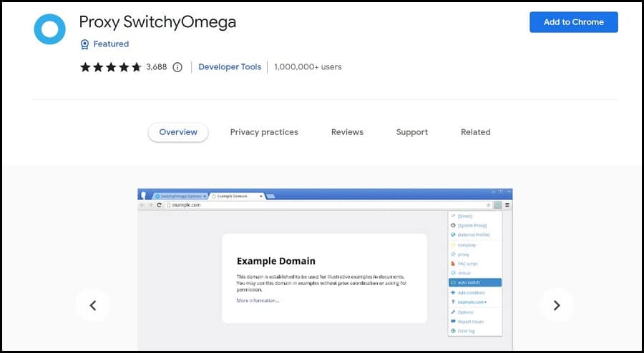This screenshot has width=644, height=353.
Task: Show the next screenshot with right arrow
Action: coord(557,305)
